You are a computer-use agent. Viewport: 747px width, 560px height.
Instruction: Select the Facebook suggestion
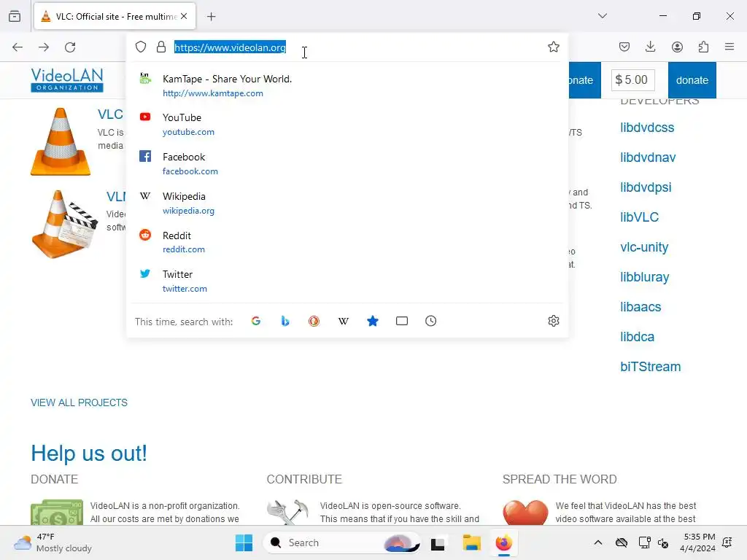point(347,164)
